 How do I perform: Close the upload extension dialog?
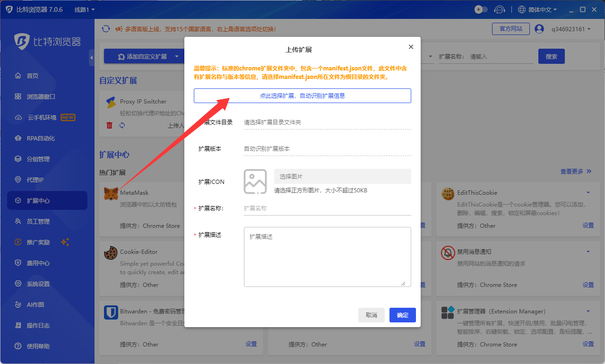click(x=411, y=47)
